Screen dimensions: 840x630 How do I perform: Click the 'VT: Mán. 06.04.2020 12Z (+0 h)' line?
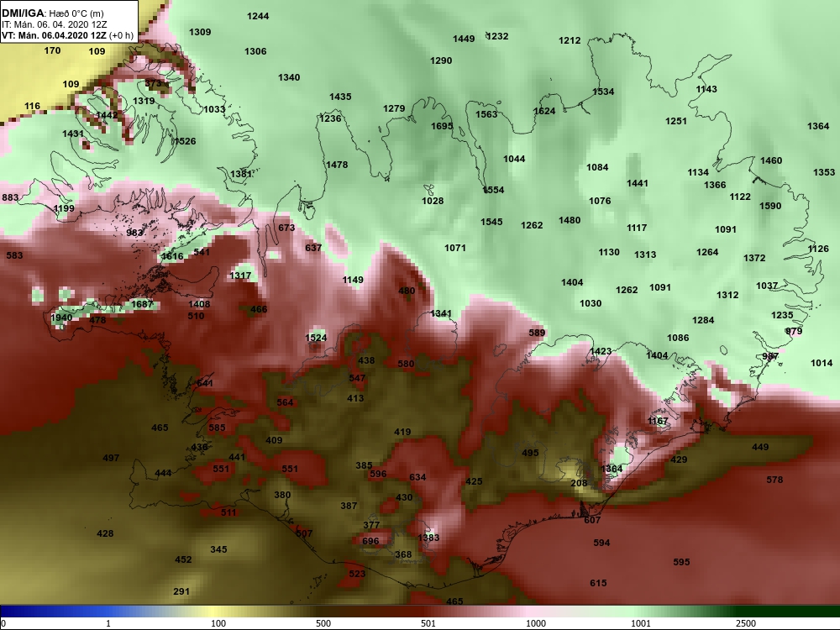point(67,35)
